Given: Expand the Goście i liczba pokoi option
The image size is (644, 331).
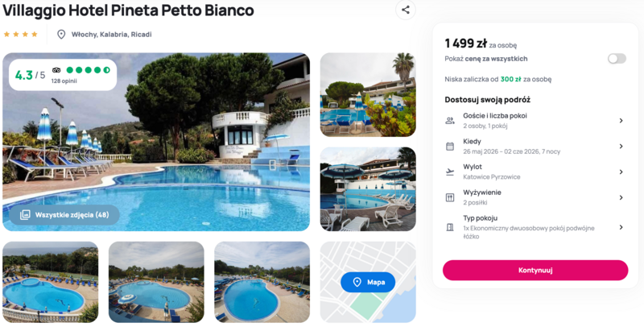Looking at the screenshot, I should (x=621, y=121).
